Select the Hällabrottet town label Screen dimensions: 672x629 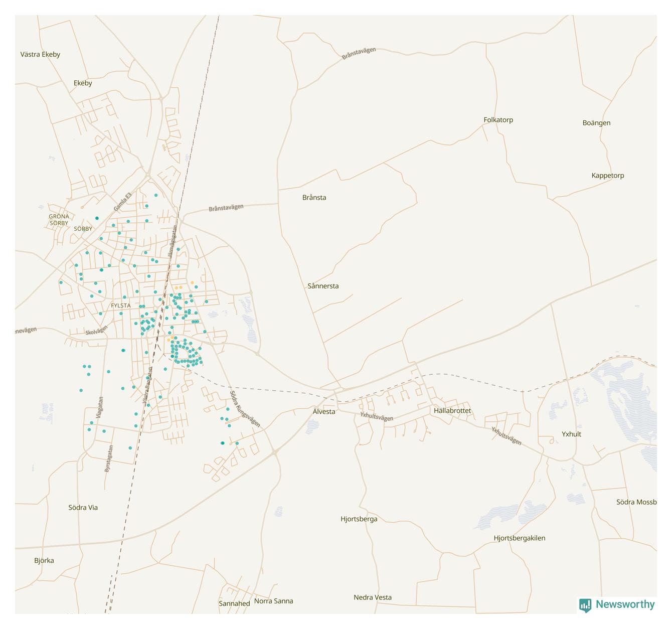452,411
